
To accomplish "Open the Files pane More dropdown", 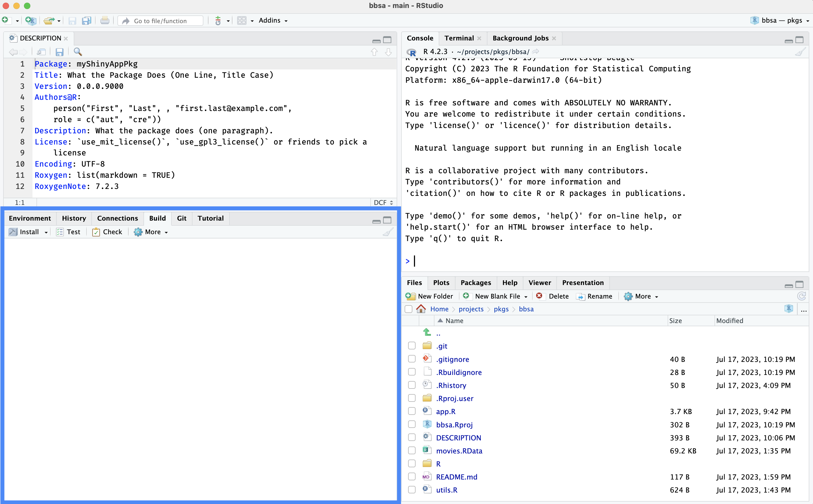I will pos(641,296).
